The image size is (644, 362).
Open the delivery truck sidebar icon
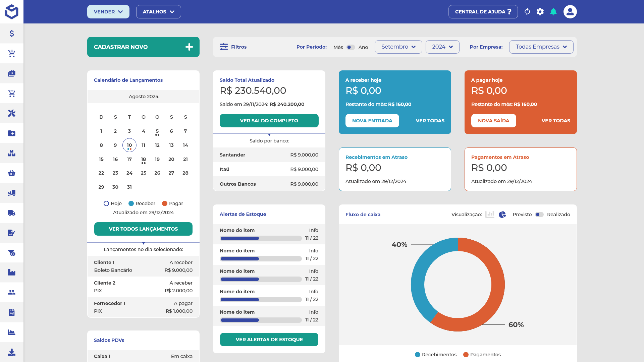coord(12,213)
